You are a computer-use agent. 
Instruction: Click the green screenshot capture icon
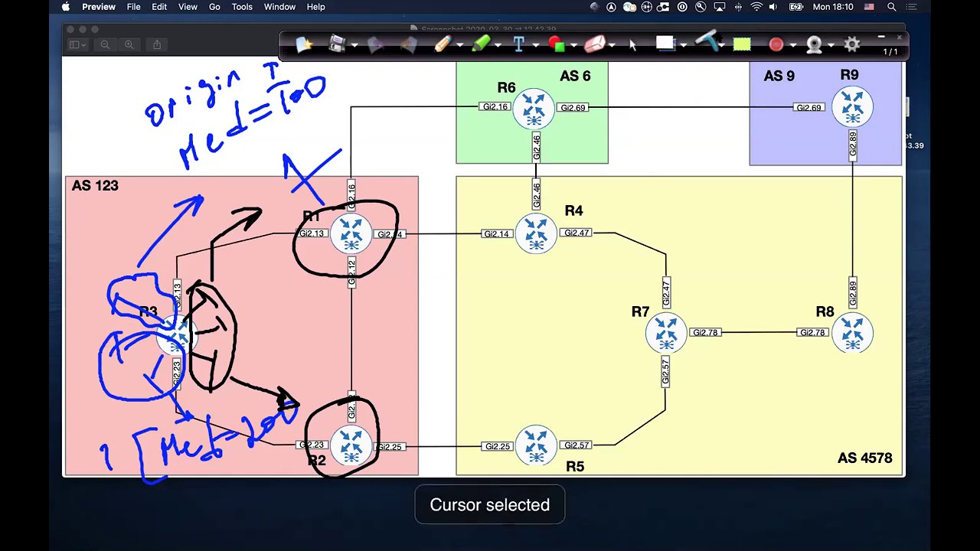(x=742, y=44)
